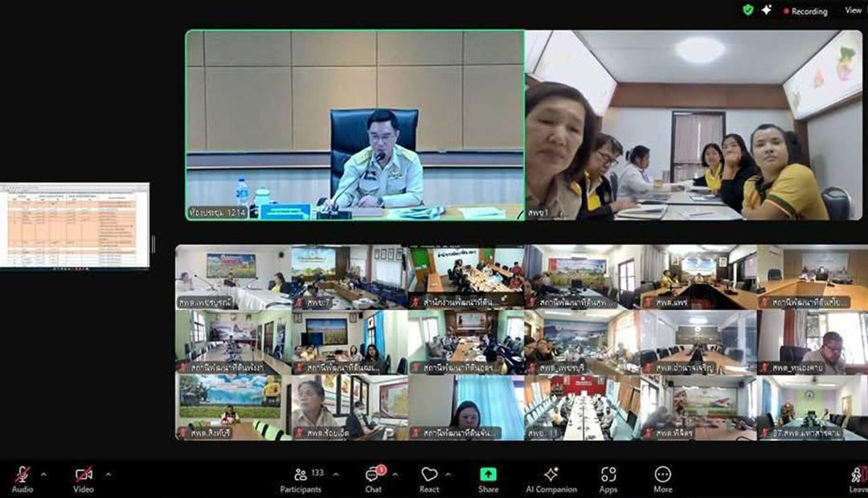Click the Leave meeting button
Image resolution: width=868 pixels, height=498 pixels.
pos(858,478)
